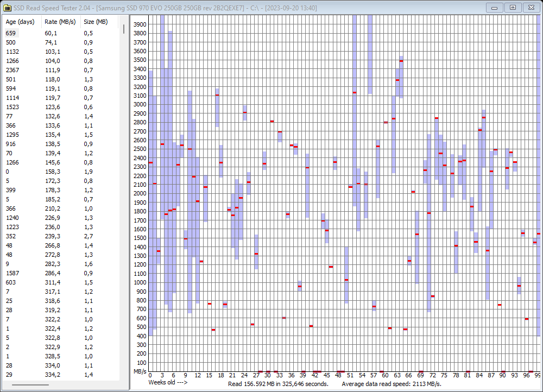Click the week 99 label on the timeline
543x392 pixels.
tap(537, 375)
